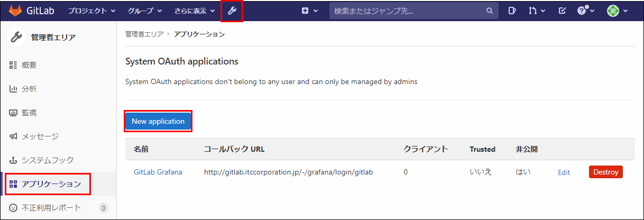Screen dimensions: 644x220
Task: Click the 名前 column header
Action: click(141, 149)
